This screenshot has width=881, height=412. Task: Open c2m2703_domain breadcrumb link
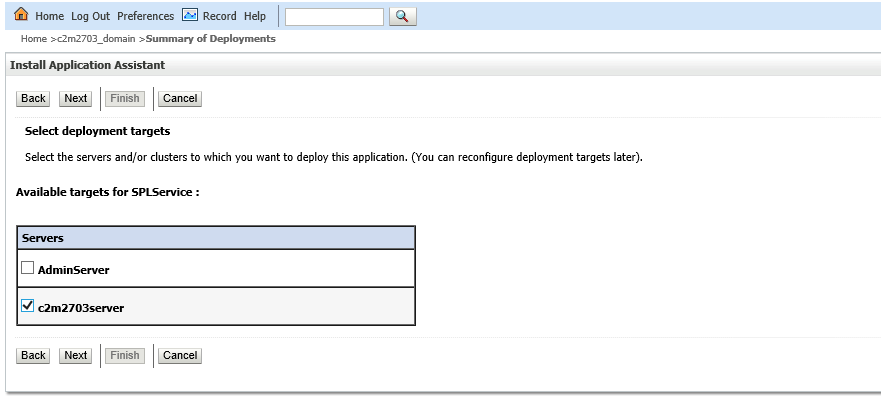tap(96, 39)
